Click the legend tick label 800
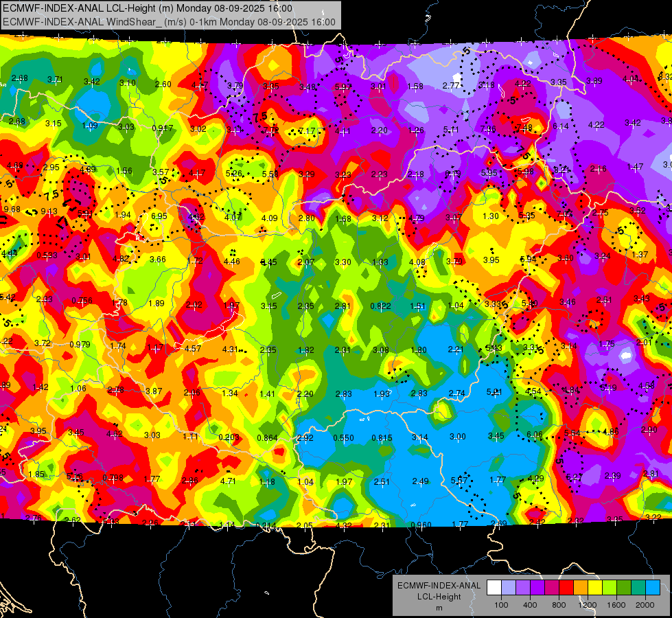 pos(559,605)
